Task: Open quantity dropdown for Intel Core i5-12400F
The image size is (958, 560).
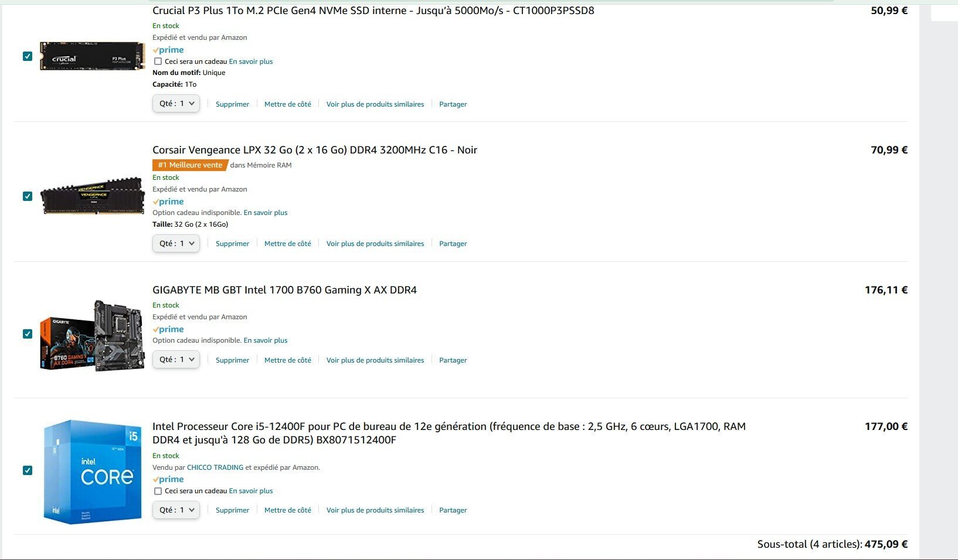Action: 176,510
